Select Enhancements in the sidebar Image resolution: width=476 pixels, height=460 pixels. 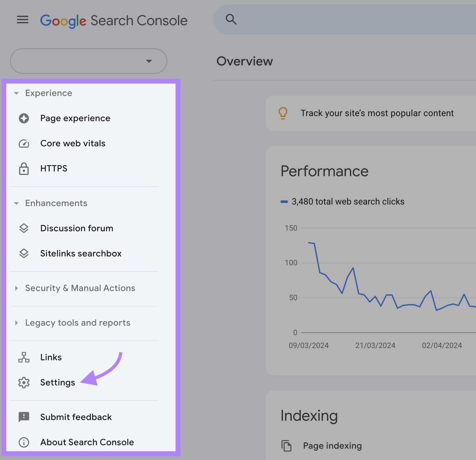pos(56,203)
